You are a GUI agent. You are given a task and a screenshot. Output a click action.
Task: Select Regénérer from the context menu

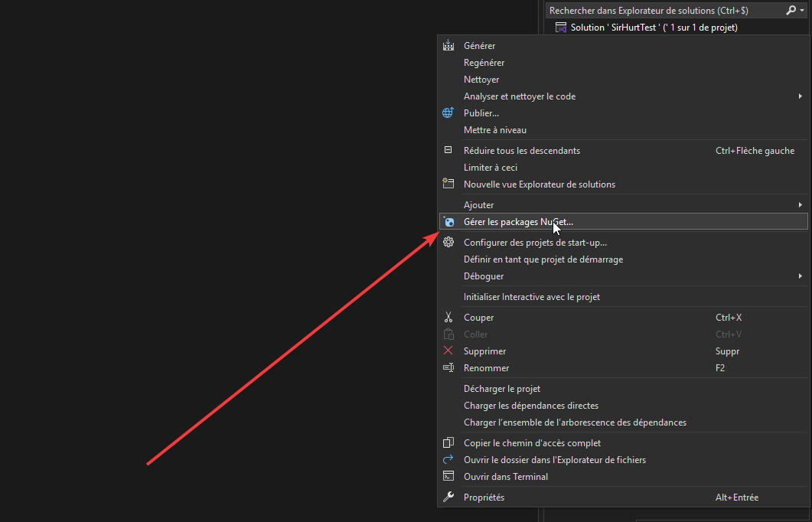[484, 63]
